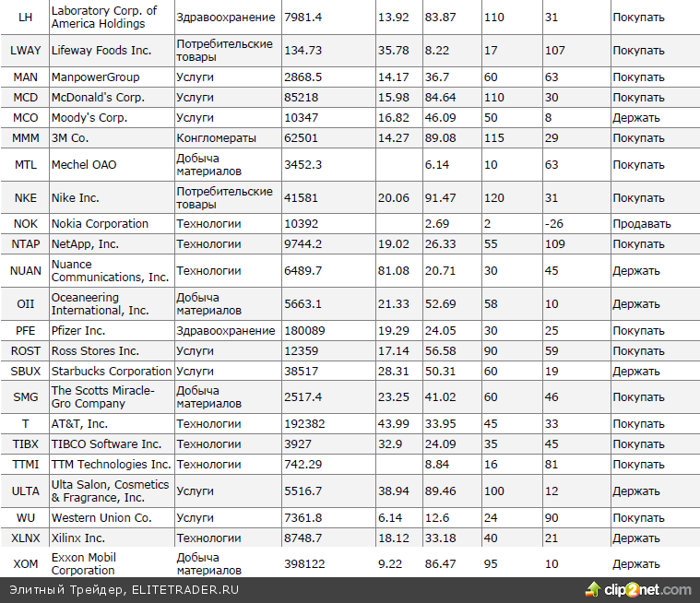
Task: Select the MTL ticker cell
Action: [x=25, y=165]
